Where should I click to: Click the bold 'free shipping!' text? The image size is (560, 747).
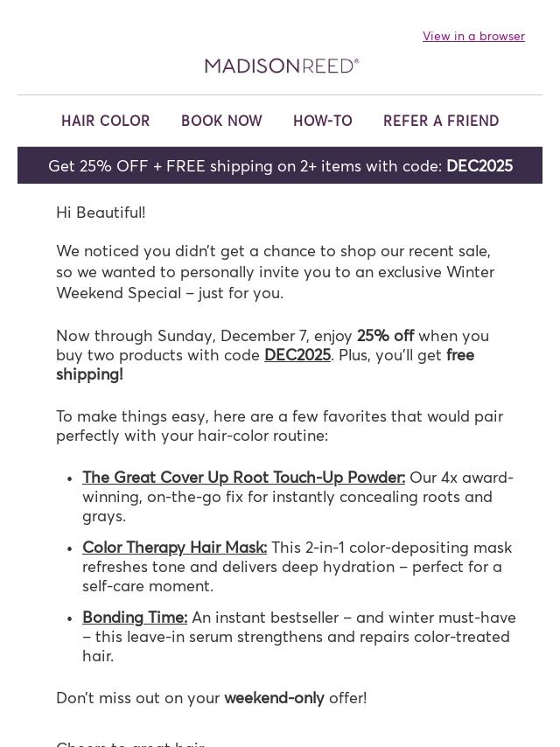(x=89, y=374)
